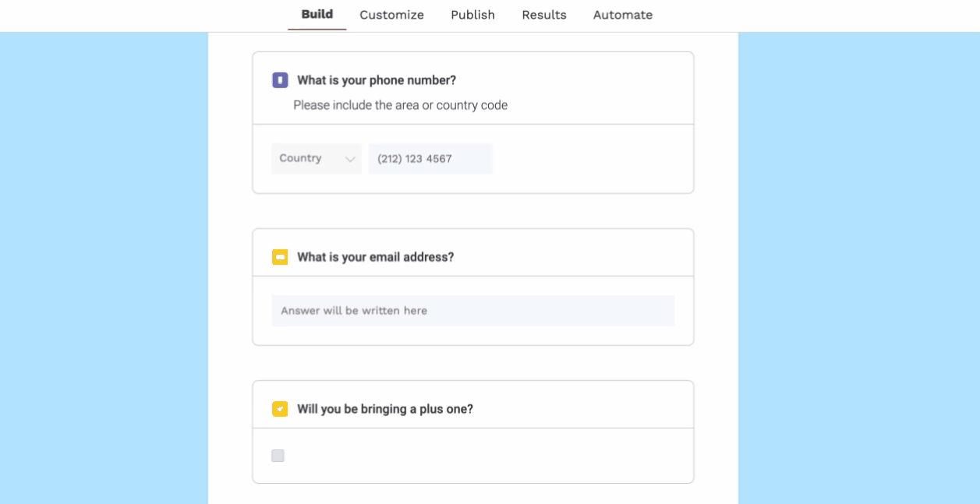Screen dimensions: 980x504
Task: Open the Customize tab
Action: 391,15
